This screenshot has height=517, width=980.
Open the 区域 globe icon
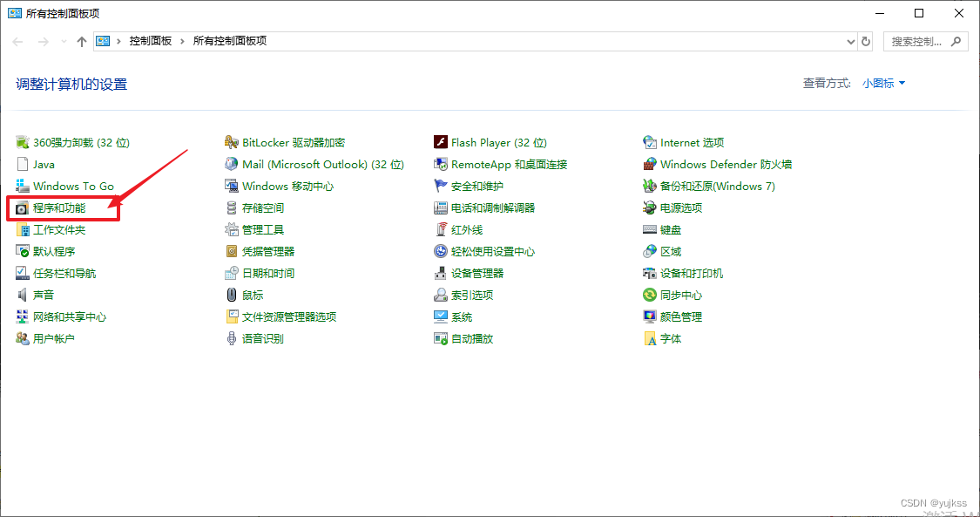pyautogui.click(x=650, y=251)
